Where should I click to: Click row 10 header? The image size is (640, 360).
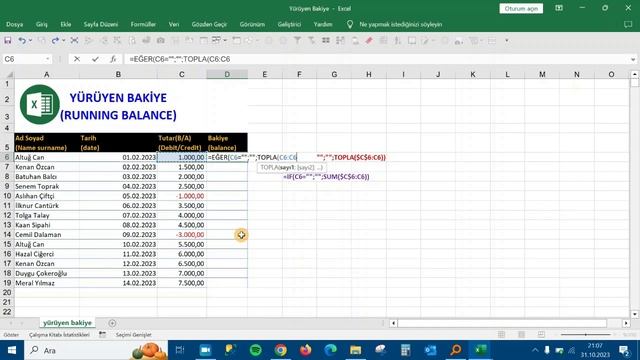(x=7, y=196)
